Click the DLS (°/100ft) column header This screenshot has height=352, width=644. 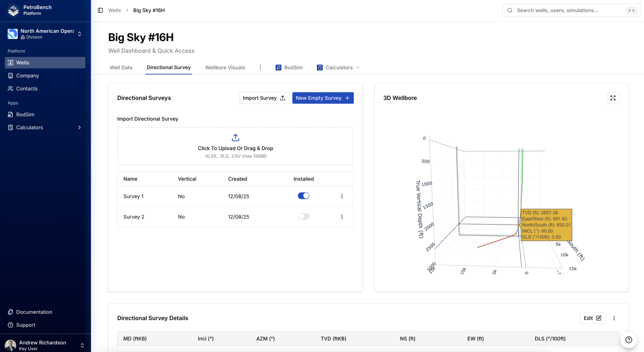click(550, 339)
